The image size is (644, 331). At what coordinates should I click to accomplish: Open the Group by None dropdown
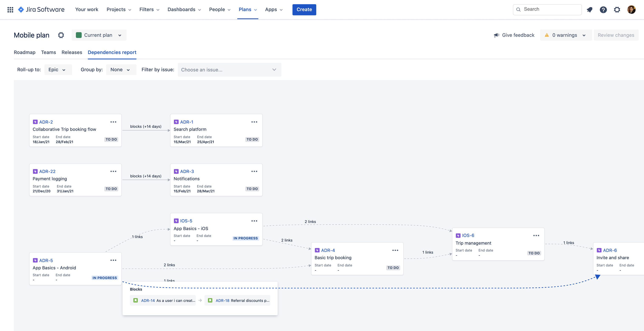point(121,70)
